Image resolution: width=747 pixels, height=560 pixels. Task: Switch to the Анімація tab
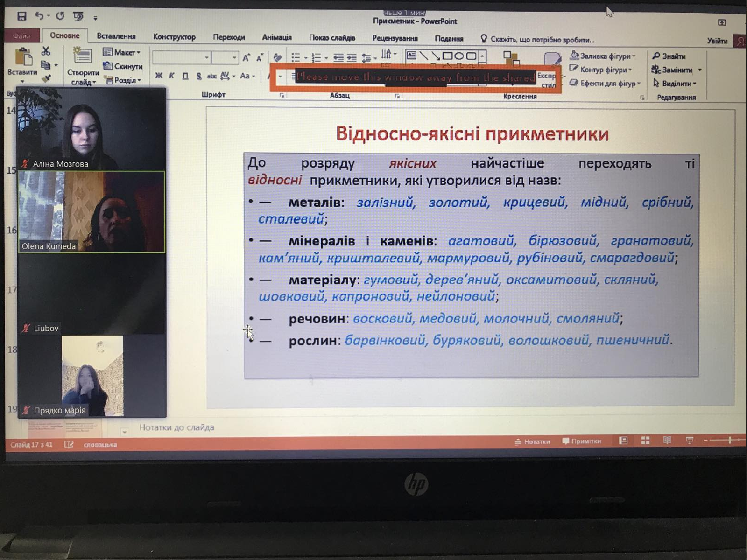pyautogui.click(x=276, y=37)
